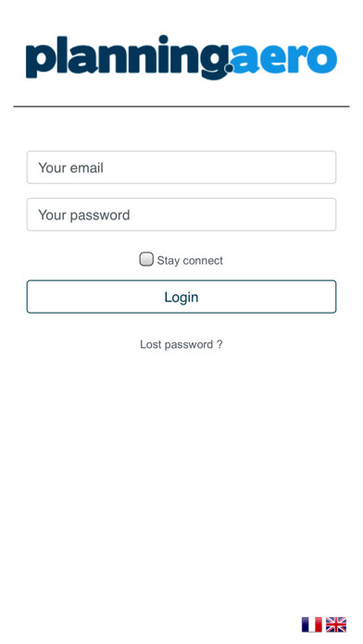Click the planning.aero logo
Viewport: 363px width, 644px height.
181,57
